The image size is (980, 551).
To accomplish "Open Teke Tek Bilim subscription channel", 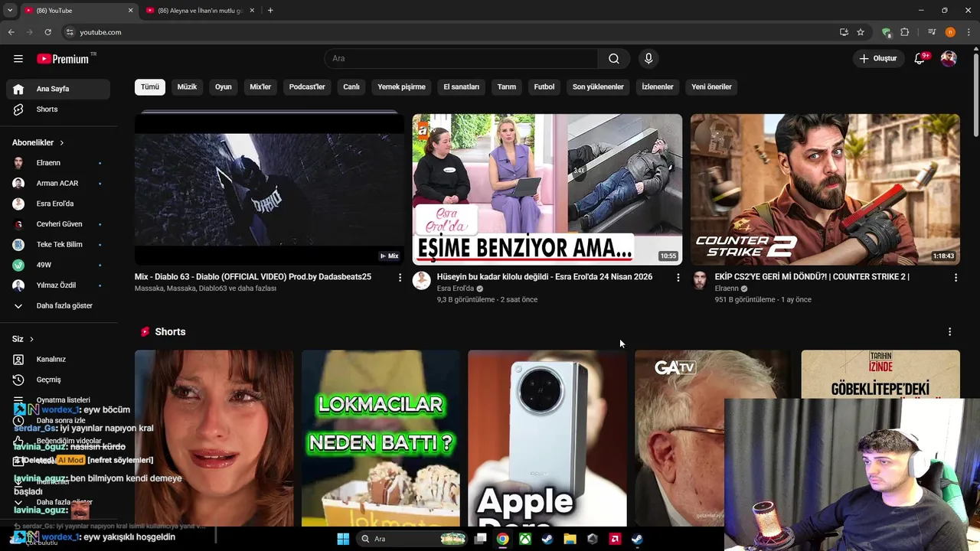I will tap(58, 245).
